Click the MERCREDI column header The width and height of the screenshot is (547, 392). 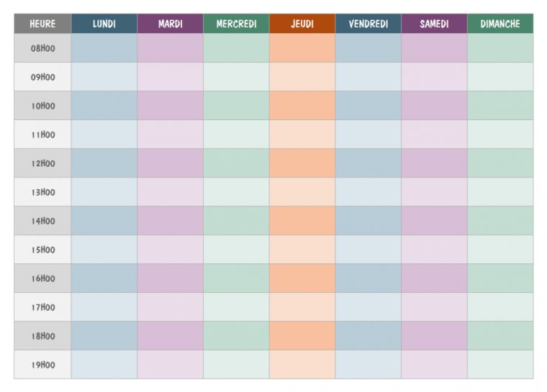(236, 24)
